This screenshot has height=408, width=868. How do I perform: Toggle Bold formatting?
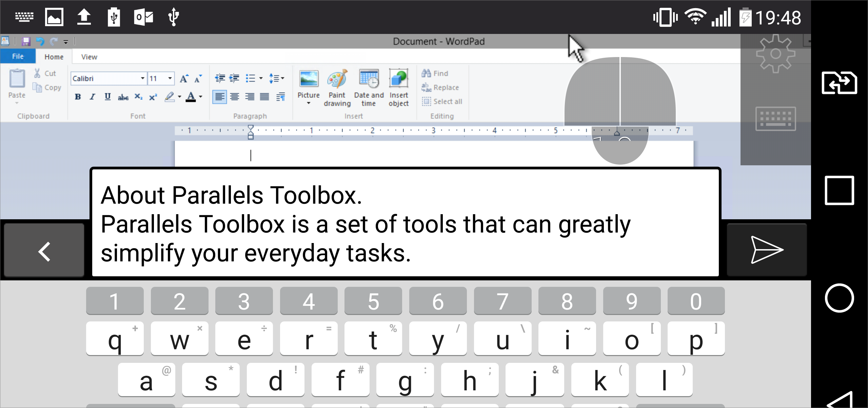pyautogui.click(x=78, y=97)
